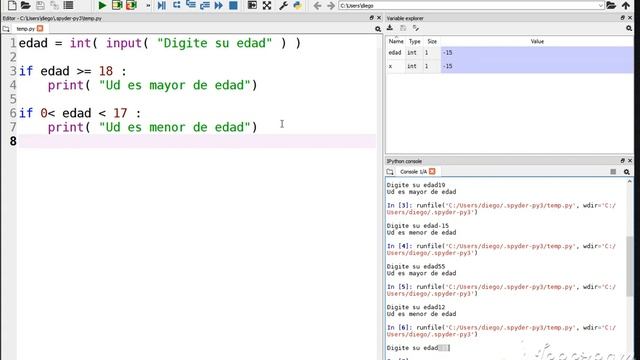Go back to the previous directory
The height and width of the screenshot is (360, 640).
tap(317, 5)
